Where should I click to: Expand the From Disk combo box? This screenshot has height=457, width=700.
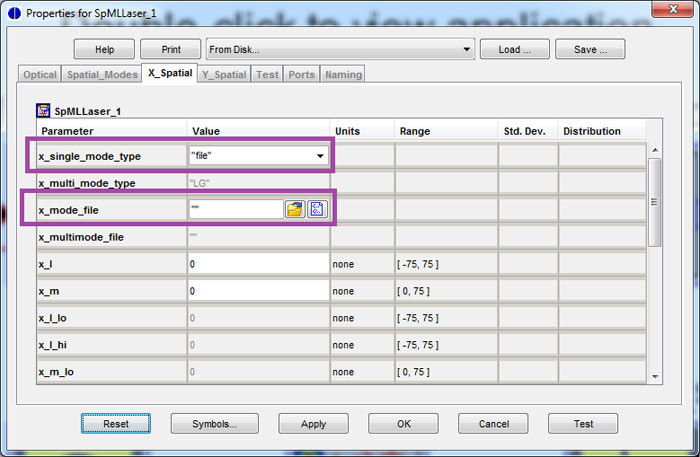pyautogui.click(x=466, y=49)
